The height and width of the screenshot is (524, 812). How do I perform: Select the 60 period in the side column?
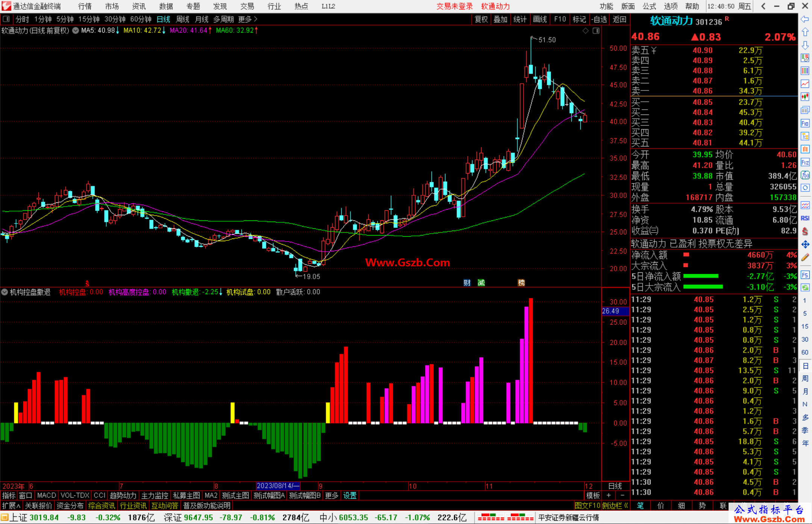[x=805, y=352]
